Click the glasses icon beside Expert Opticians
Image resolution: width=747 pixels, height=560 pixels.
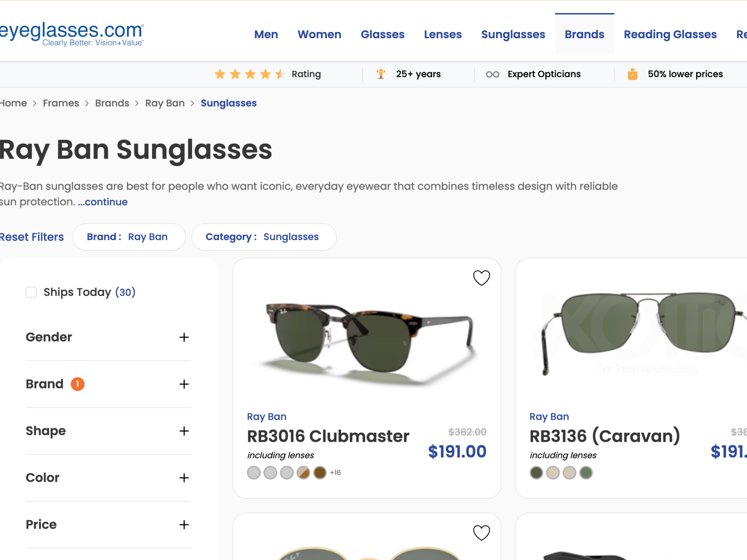pyautogui.click(x=493, y=74)
